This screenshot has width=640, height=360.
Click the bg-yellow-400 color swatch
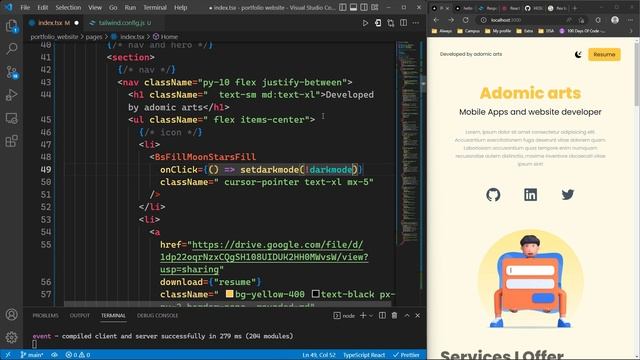[229, 294]
